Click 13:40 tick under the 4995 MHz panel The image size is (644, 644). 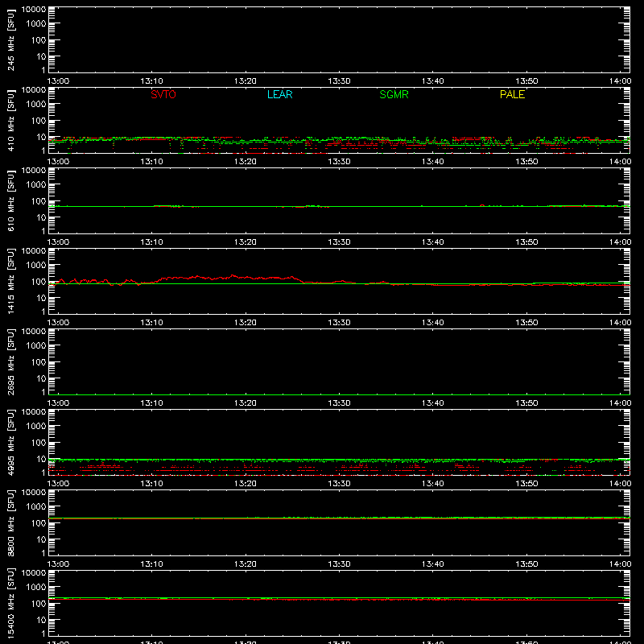coord(433,484)
